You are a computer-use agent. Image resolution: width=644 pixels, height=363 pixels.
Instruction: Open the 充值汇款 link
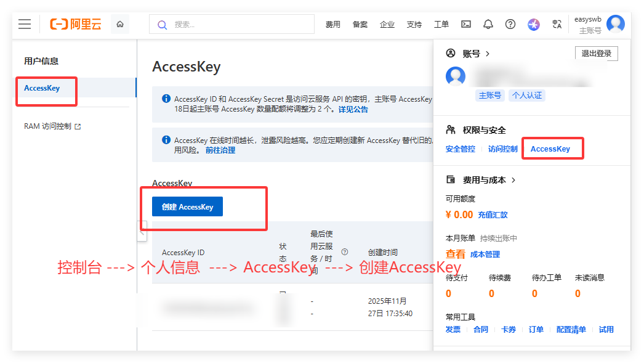click(x=493, y=214)
